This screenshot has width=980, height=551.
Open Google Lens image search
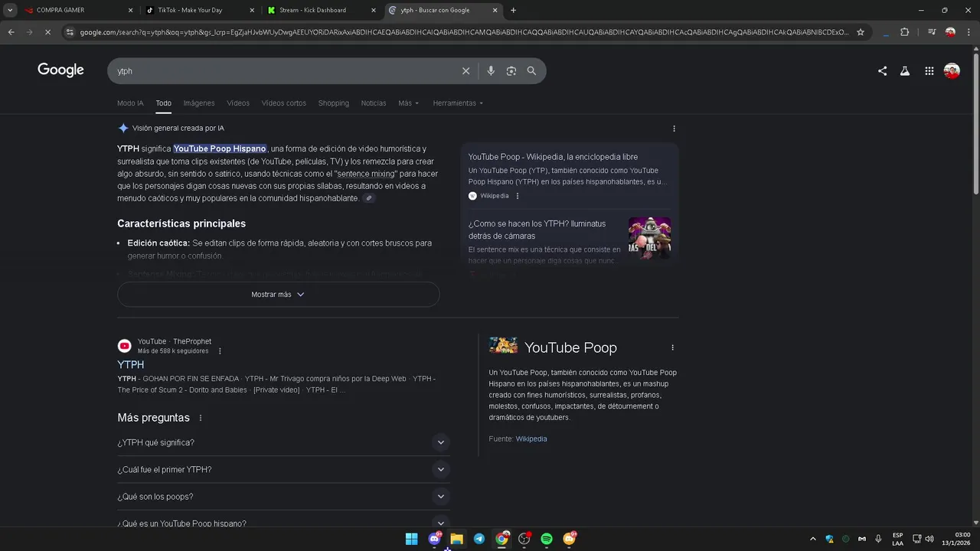pyautogui.click(x=511, y=71)
